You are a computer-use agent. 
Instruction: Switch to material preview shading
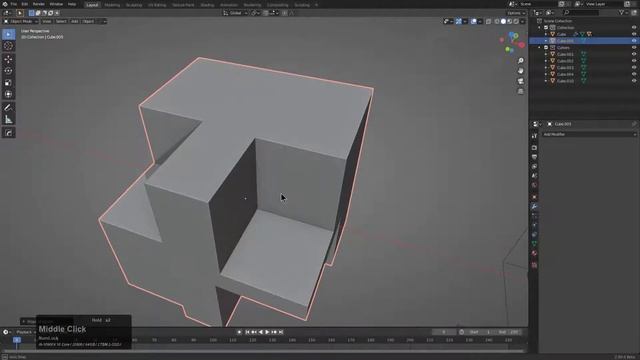(x=510, y=21)
